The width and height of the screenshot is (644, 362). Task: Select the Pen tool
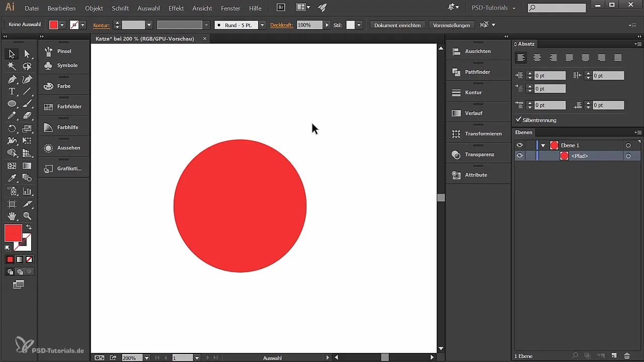pos(12,79)
